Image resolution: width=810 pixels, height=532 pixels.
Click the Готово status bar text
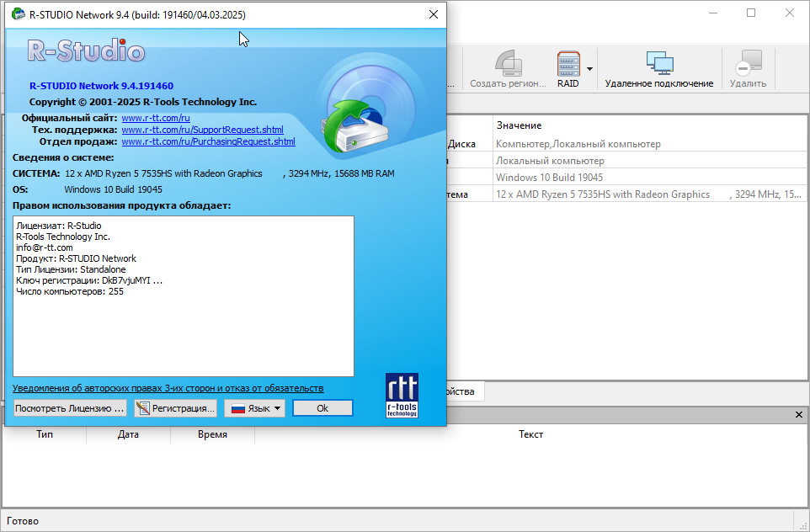(23, 521)
